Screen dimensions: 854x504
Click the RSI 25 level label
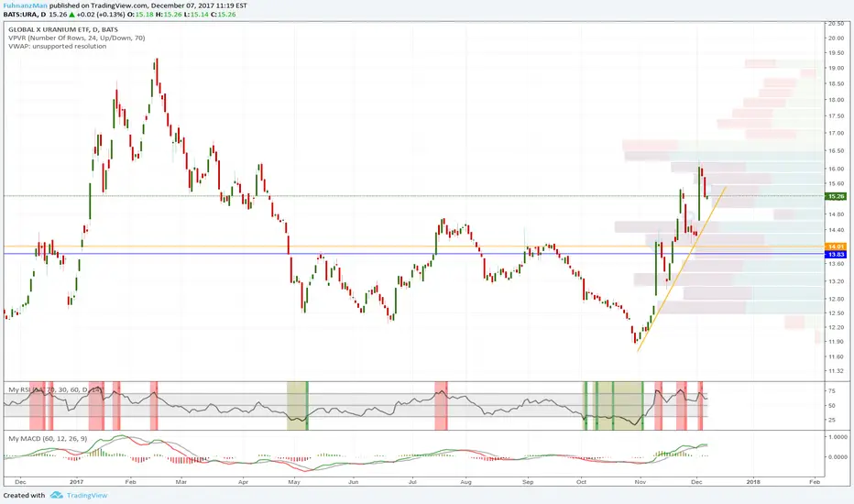pos(832,420)
